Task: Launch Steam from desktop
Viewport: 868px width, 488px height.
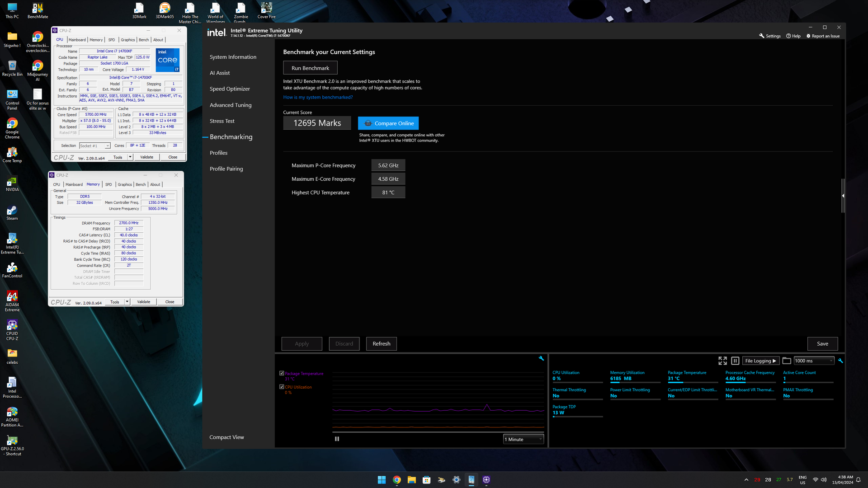Action: coord(12,213)
